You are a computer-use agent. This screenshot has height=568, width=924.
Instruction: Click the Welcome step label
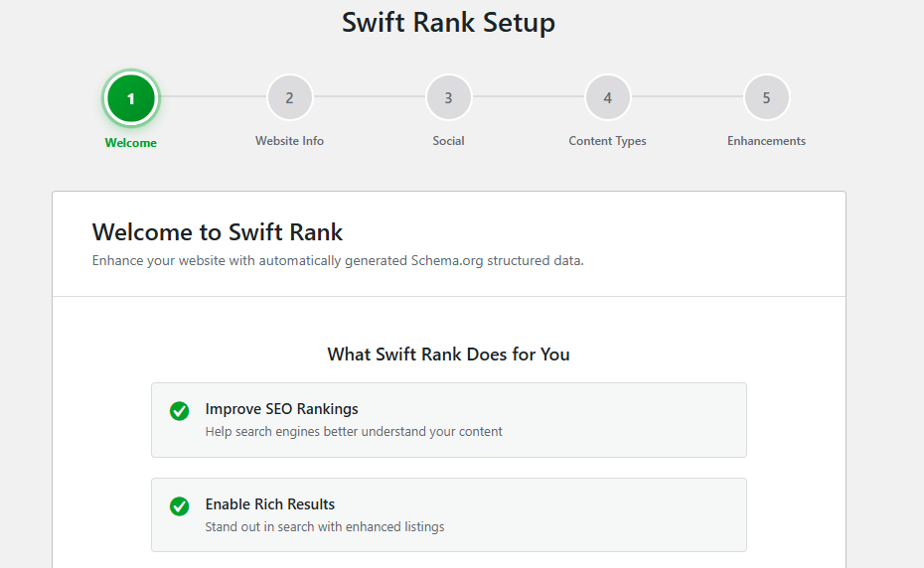pyautogui.click(x=131, y=143)
